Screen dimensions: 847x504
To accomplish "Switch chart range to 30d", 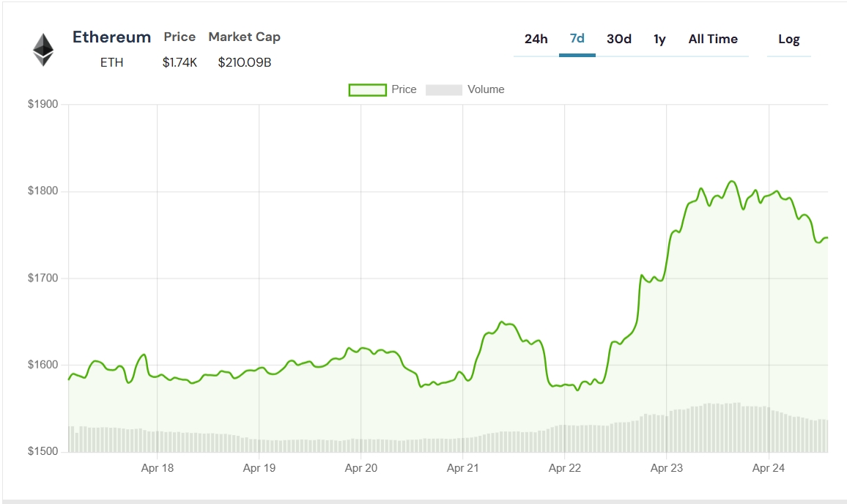I will tap(619, 39).
